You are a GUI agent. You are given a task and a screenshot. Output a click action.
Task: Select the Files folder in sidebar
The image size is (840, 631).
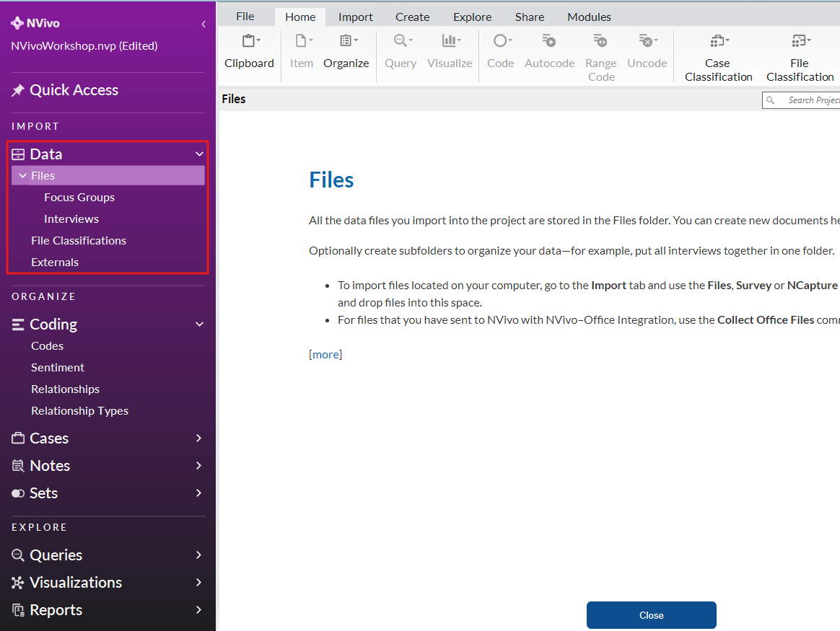(x=108, y=175)
